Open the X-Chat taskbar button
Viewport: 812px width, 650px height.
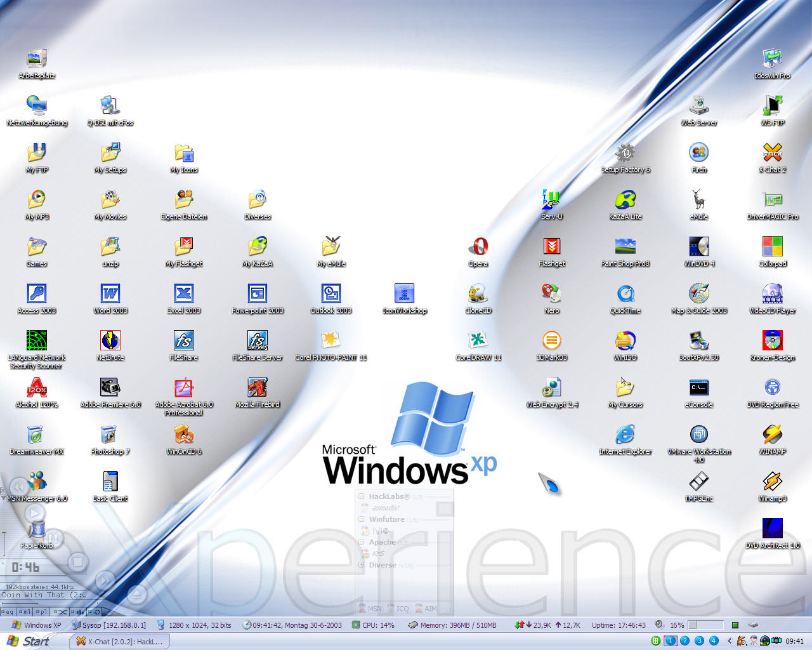coord(119,641)
